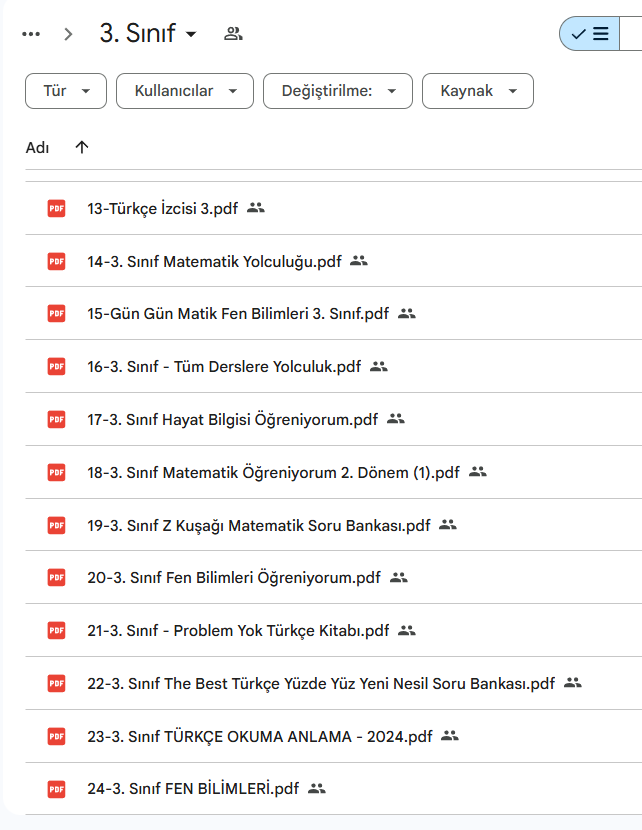The height and width of the screenshot is (830, 642).
Task: Click PDF icon of 18-3. Sınıf Matematik Öğreniyorum
Action: (57, 472)
